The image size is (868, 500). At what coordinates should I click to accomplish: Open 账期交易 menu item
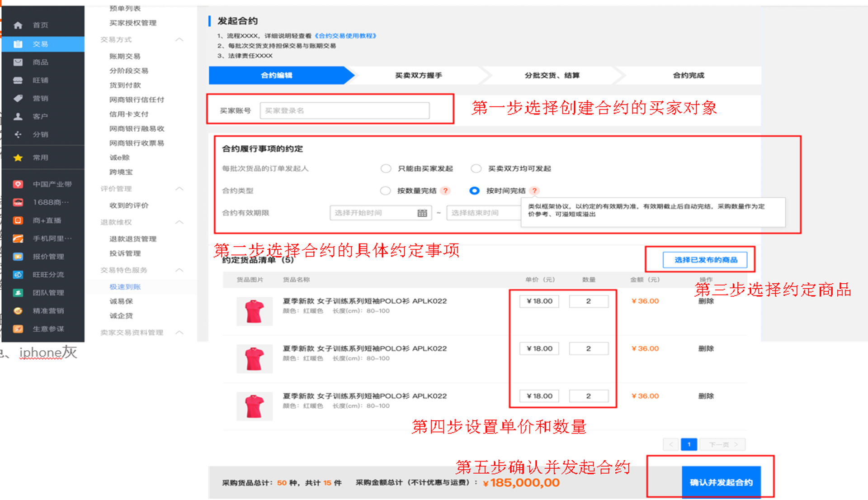click(125, 56)
